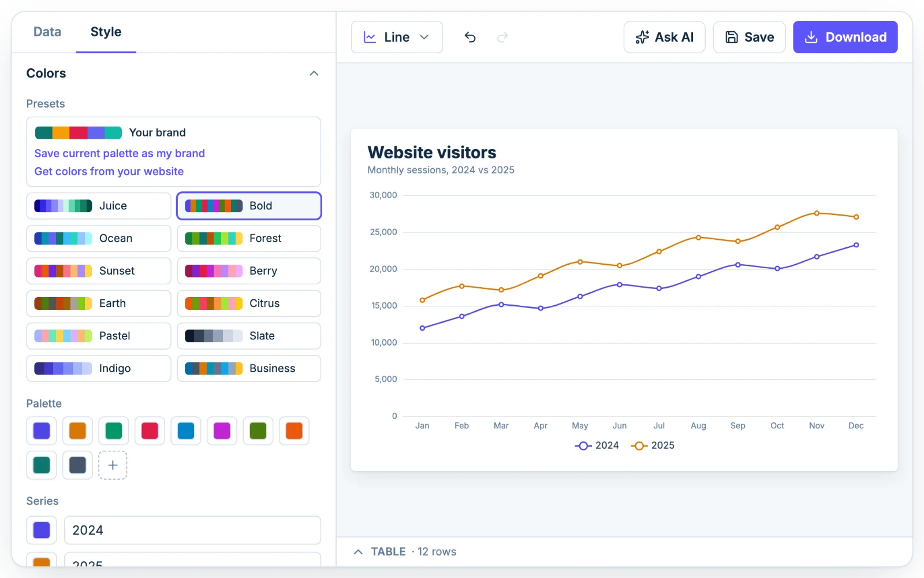
Task: Toggle the 2025 legend entry
Action: coord(653,446)
